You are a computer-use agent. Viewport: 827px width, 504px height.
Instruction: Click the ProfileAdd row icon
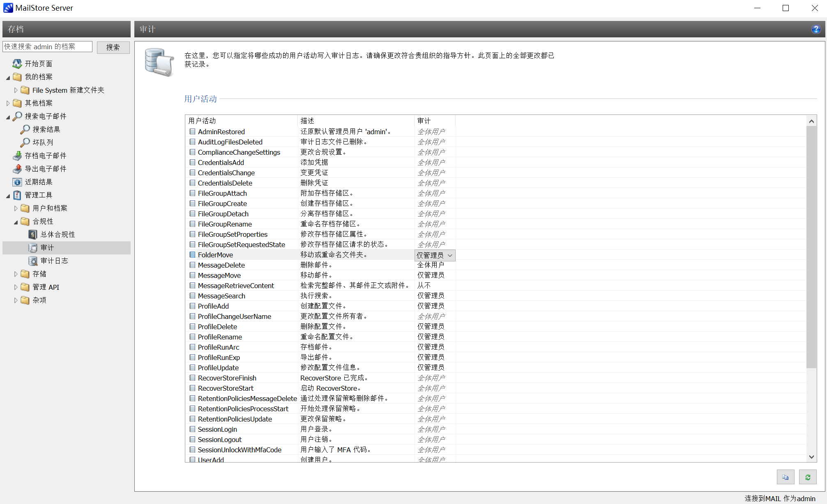click(192, 306)
